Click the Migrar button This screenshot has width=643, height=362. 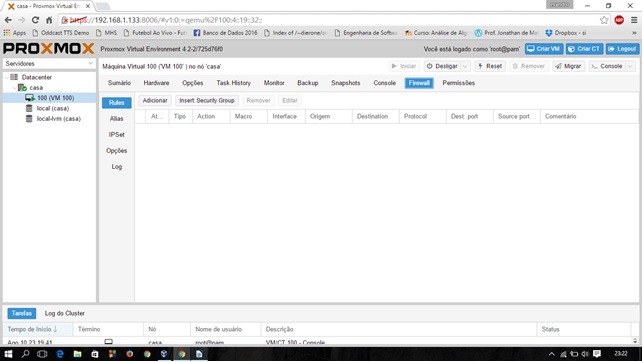pyautogui.click(x=568, y=66)
